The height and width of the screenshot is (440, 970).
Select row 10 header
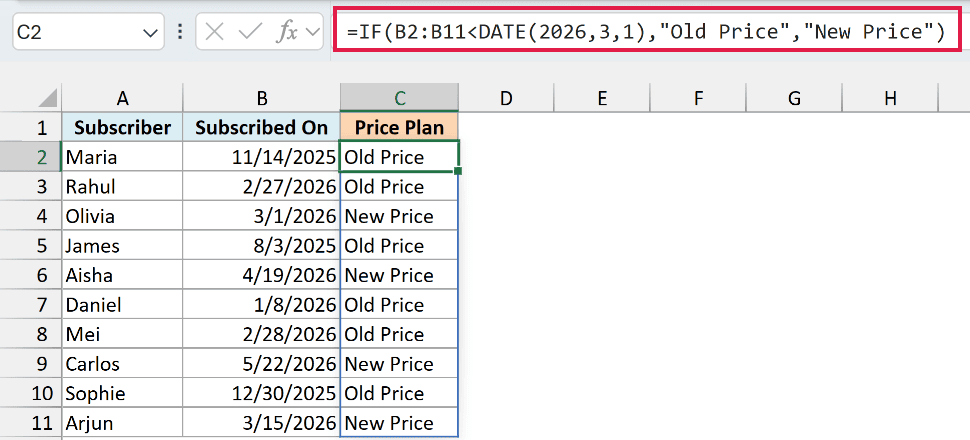click(31, 393)
